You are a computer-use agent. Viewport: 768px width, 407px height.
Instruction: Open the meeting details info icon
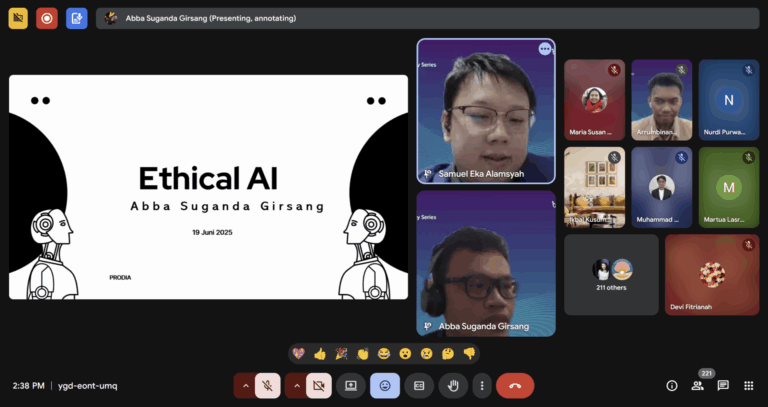[672, 386]
